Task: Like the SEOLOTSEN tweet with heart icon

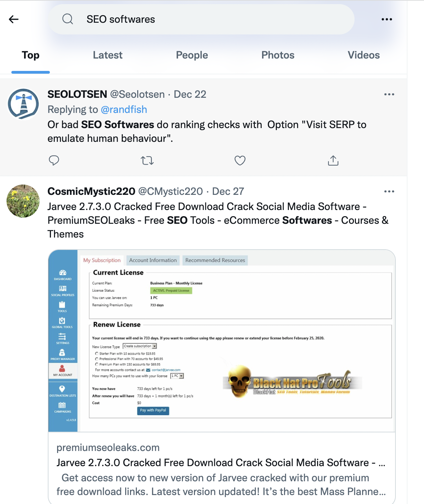Action: [x=240, y=160]
